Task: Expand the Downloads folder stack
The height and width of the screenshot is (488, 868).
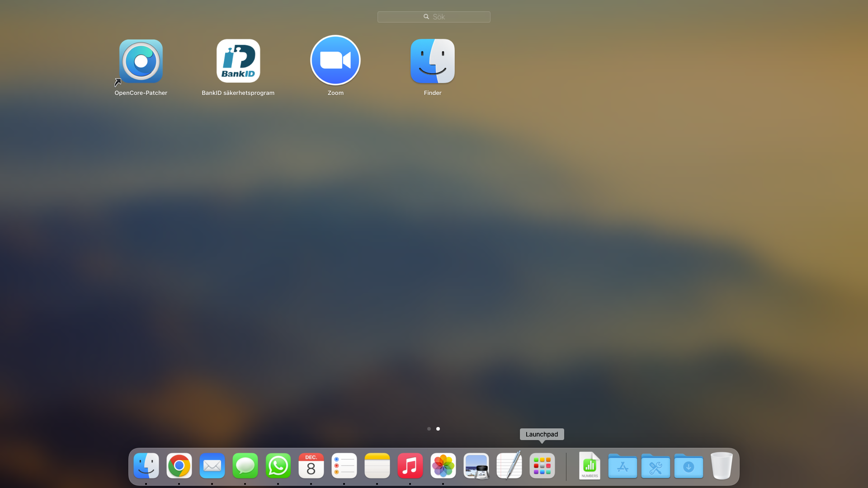Action: coord(689,466)
